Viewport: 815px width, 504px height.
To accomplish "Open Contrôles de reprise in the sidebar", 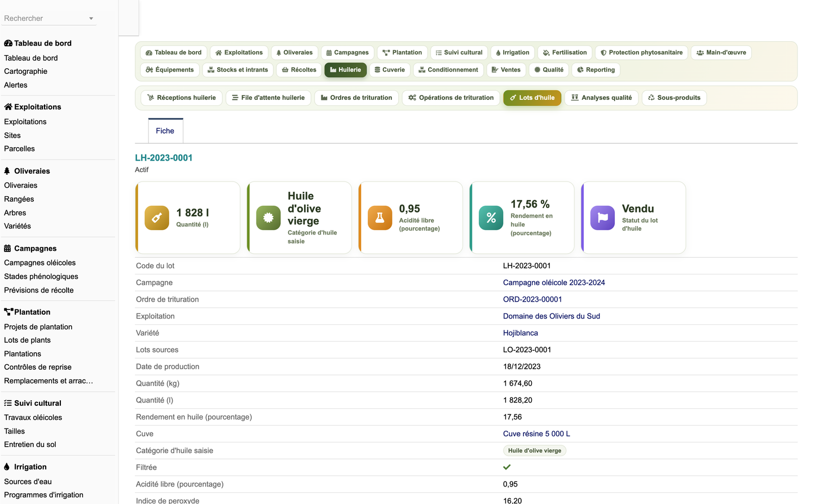I will tap(38, 367).
